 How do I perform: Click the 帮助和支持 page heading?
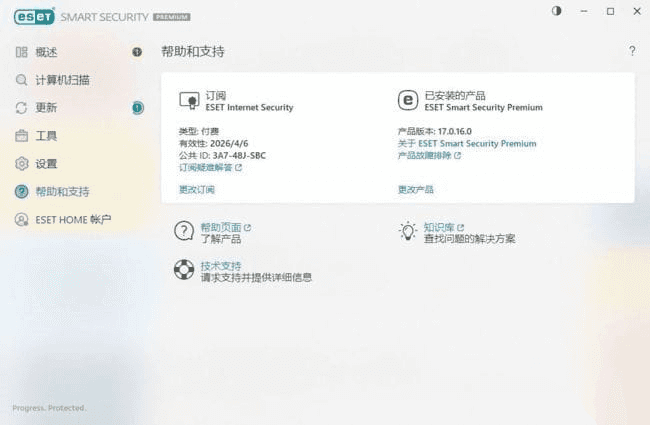point(193,51)
